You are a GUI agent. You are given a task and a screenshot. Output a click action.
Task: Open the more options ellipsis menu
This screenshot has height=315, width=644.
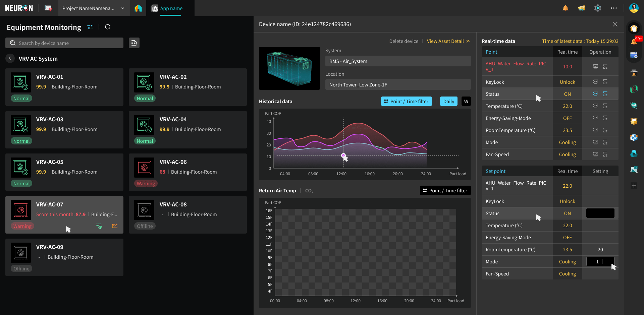coord(614,8)
